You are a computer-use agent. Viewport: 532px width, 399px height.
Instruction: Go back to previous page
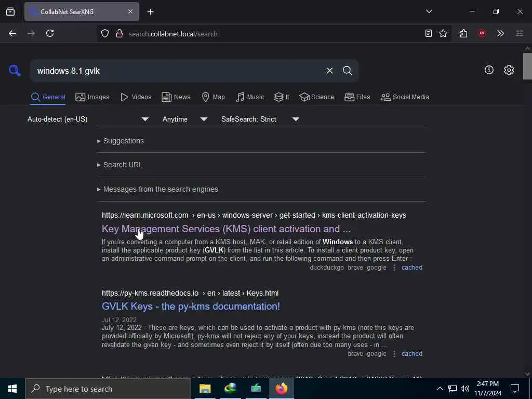coord(12,33)
